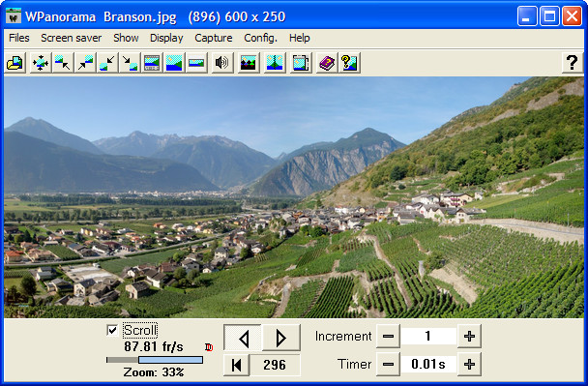Jump to start with rewind button

[236, 365]
